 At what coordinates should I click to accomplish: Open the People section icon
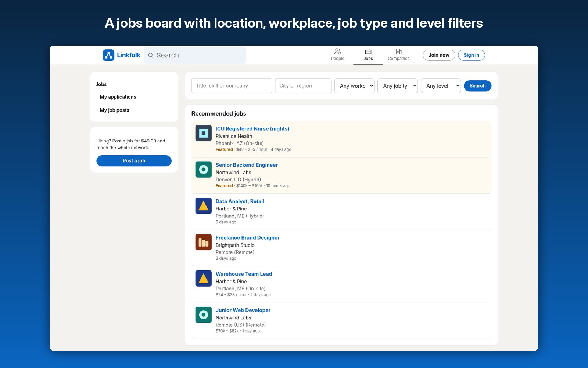click(x=337, y=52)
